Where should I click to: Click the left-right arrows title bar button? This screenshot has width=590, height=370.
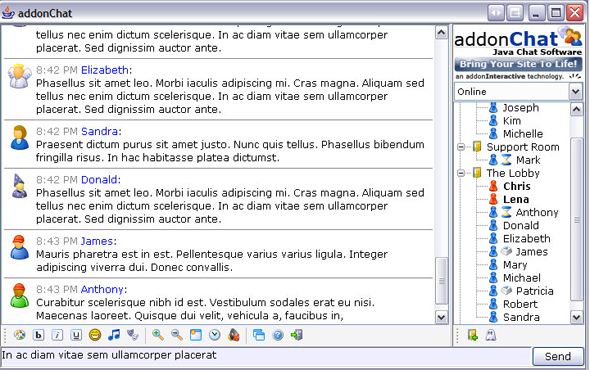[x=496, y=13]
